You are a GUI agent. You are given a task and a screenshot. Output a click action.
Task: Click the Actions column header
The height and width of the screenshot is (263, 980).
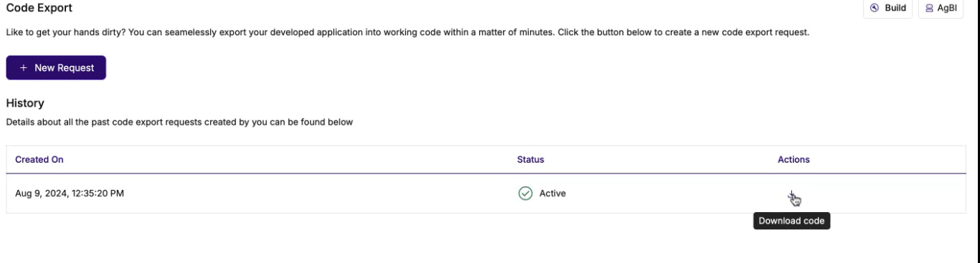(793, 160)
